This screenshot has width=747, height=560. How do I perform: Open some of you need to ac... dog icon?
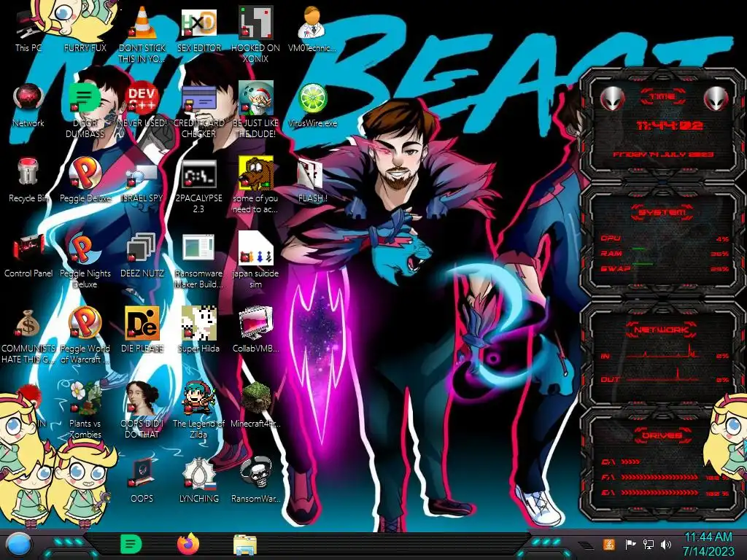[x=255, y=186]
